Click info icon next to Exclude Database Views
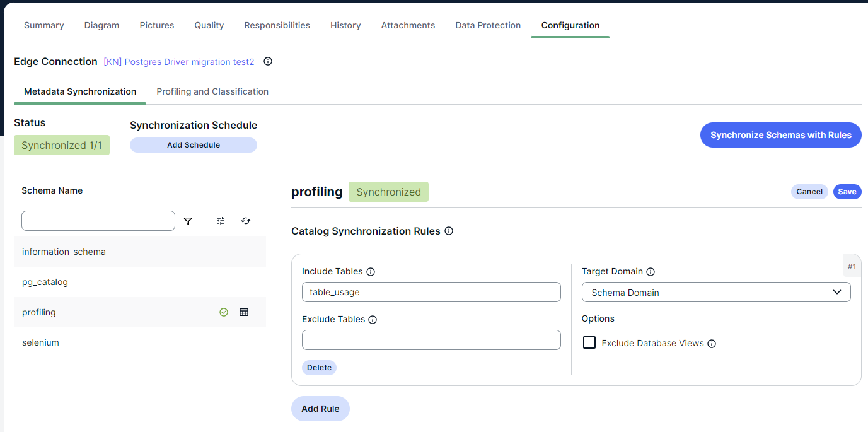This screenshot has width=868, height=432. [x=712, y=344]
